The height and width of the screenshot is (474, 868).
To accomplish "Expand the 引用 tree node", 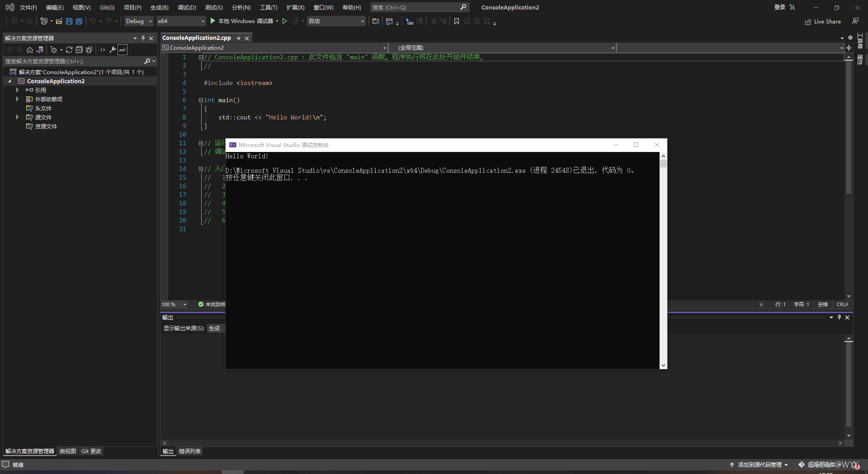I will point(17,90).
